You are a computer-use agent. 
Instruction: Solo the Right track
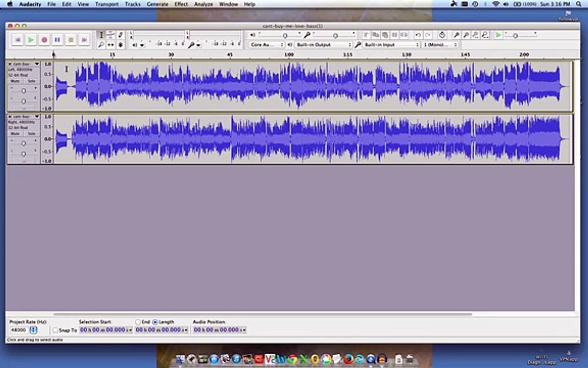pyautogui.click(x=31, y=134)
